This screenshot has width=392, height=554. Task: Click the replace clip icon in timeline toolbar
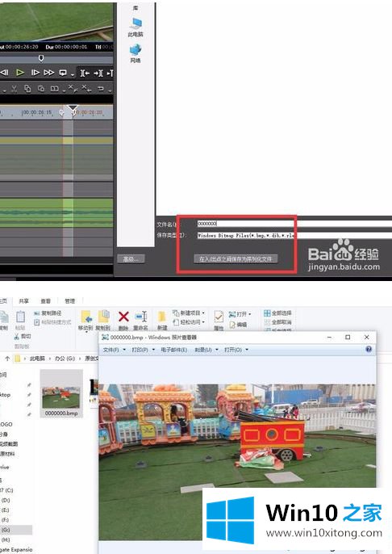54,89
